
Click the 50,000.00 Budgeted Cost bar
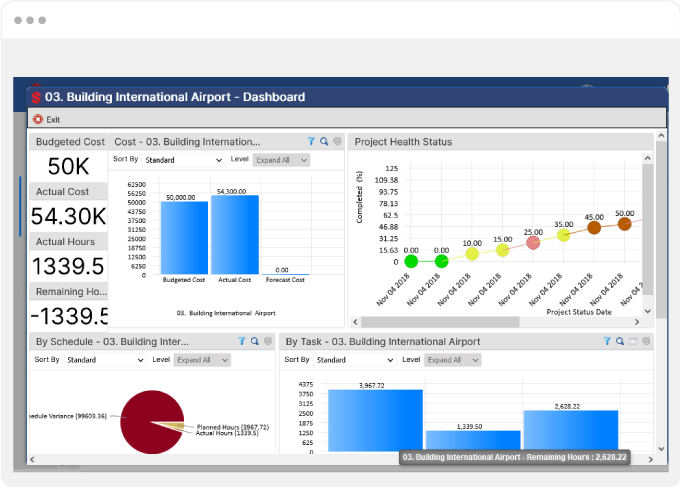(184, 238)
